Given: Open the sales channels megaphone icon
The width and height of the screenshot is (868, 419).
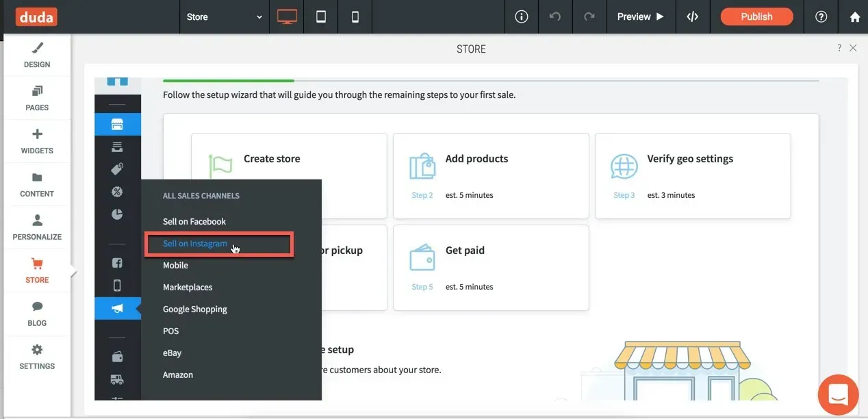Looking at the screenshot, I should (x=117, y=309).
